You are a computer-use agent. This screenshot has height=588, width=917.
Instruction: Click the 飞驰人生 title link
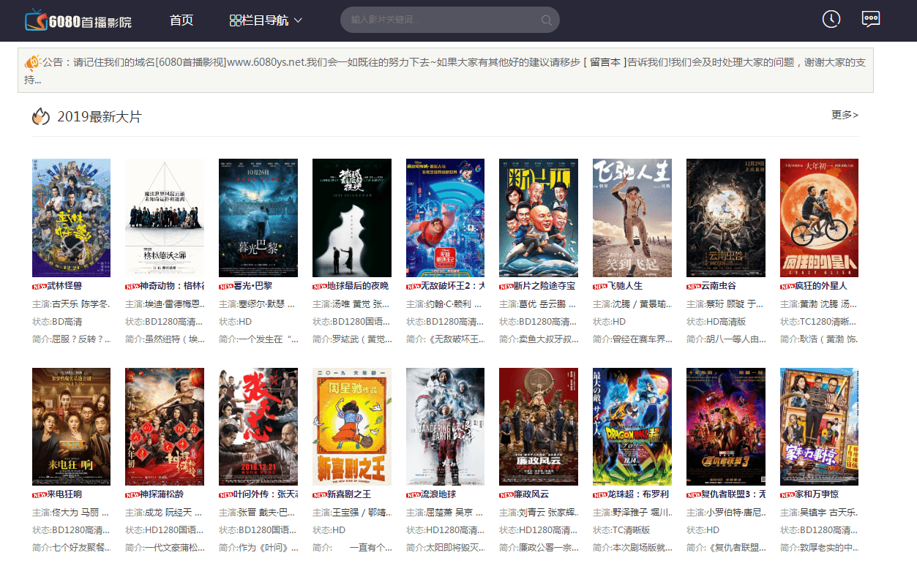coord(624,286)
